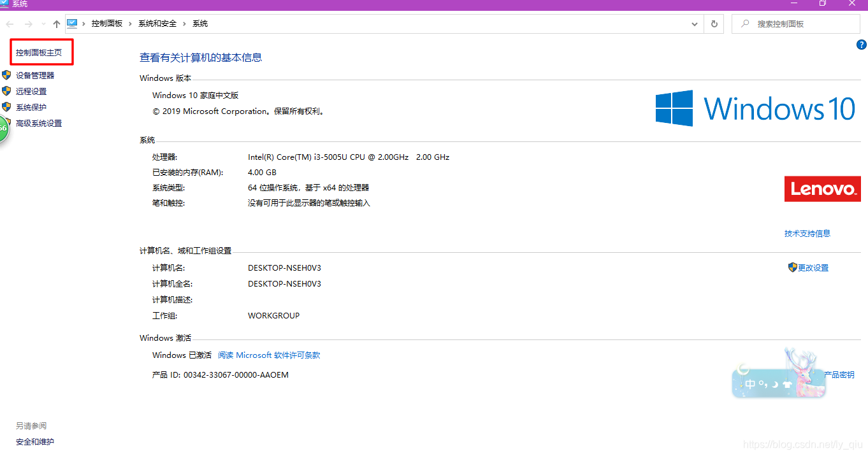Viewport: 868px width, 456px height.
Task: Expand the chevron after 系统和安全 in the breadcrumb
Action: click(x=185, y=24)
